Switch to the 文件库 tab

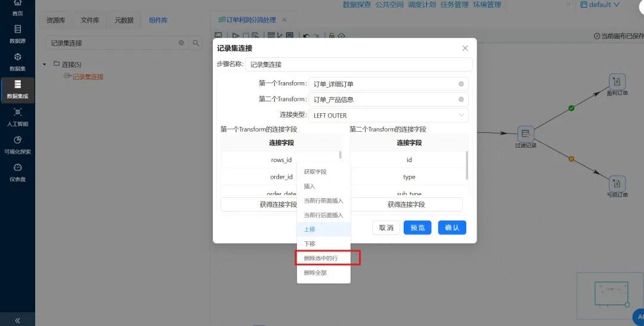[x=90, y=20]
